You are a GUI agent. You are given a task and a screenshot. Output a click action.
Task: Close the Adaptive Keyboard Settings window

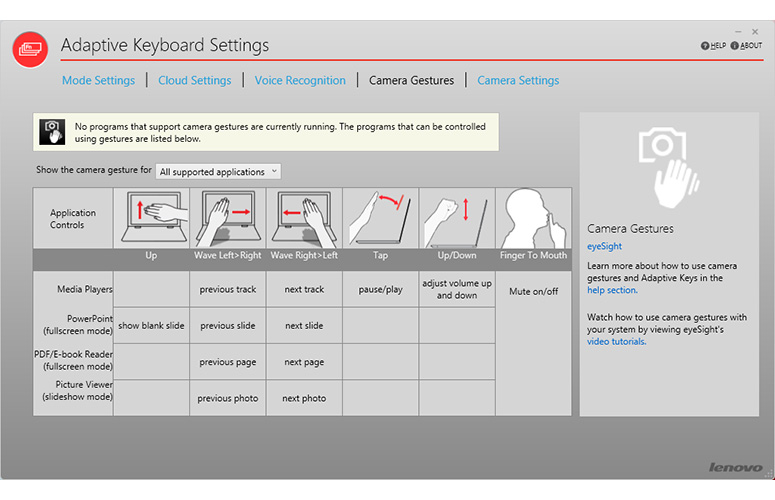[755, 32]
